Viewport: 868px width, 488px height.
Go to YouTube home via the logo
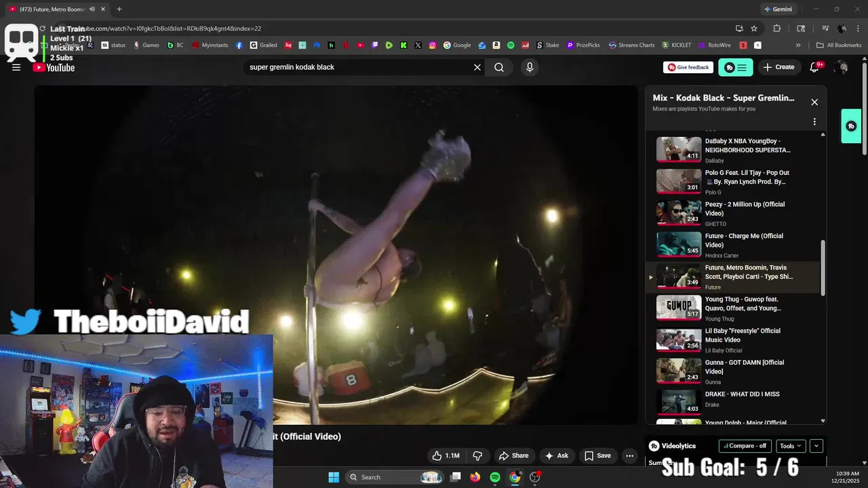[54, 67]
